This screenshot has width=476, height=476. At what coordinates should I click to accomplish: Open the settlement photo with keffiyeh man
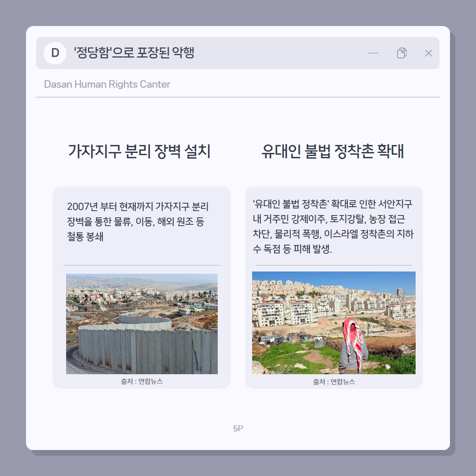[x=334, y=323]
